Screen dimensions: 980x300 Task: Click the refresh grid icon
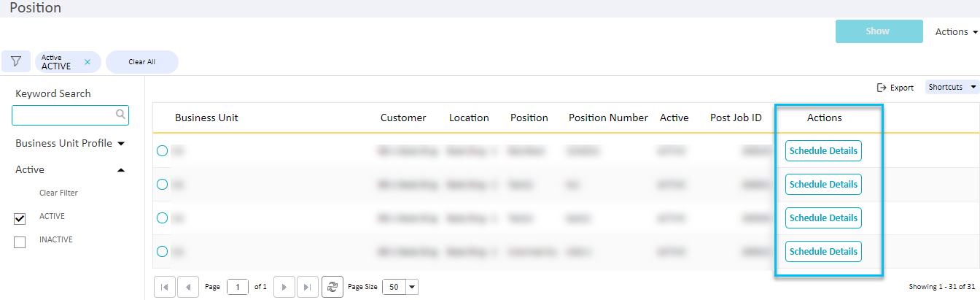tap(332, 287)
